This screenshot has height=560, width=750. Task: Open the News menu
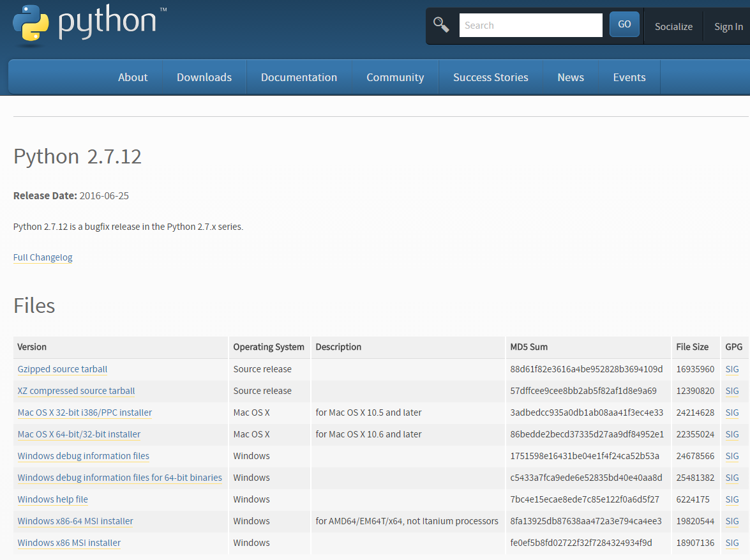[x=571, y=77]
